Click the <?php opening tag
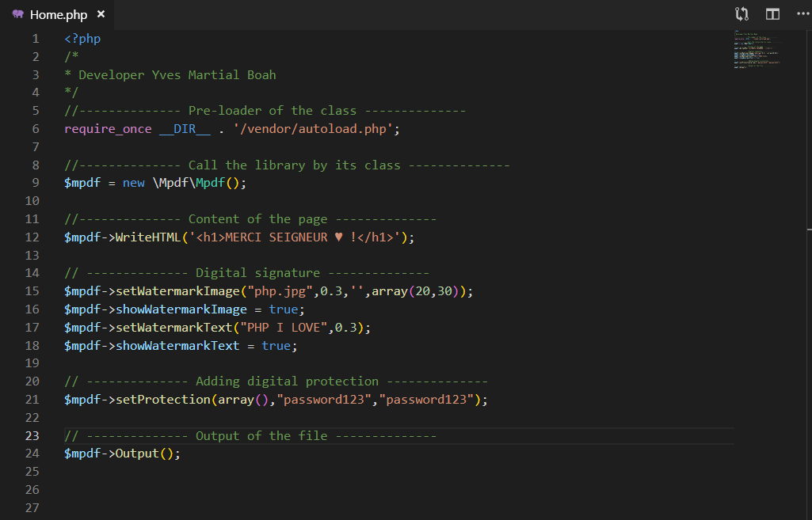 click(82, 39)
